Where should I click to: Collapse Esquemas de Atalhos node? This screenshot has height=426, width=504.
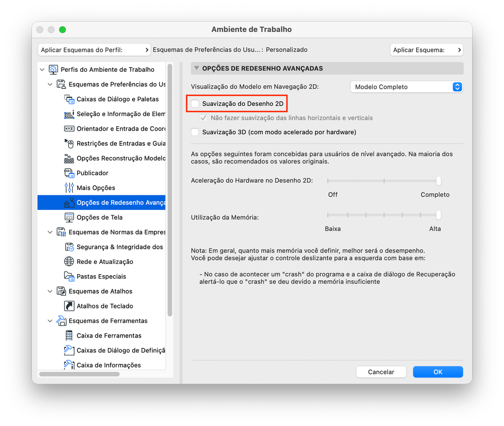(50, 291)
